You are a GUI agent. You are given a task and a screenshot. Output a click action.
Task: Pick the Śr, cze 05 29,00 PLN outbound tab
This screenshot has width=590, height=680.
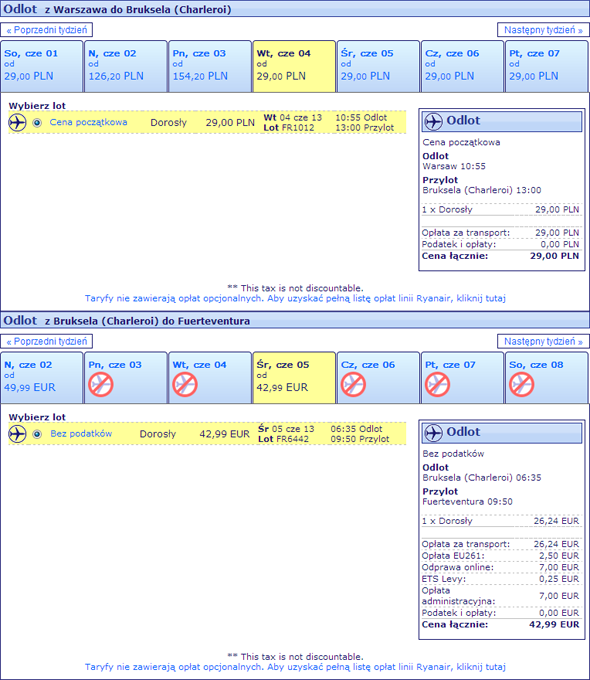pos(378,66)
